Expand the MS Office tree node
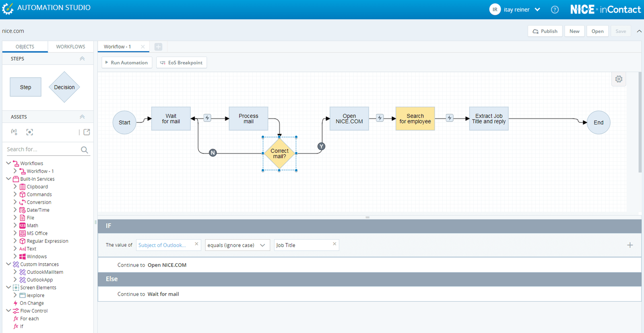644x333 pixels. pos(15,233)
